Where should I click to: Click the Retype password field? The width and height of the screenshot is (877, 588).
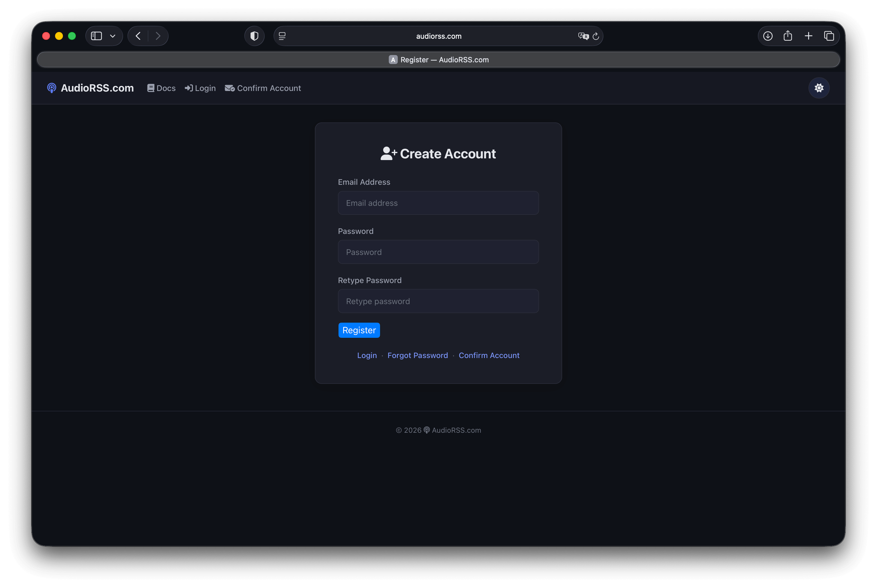(438, 301)
